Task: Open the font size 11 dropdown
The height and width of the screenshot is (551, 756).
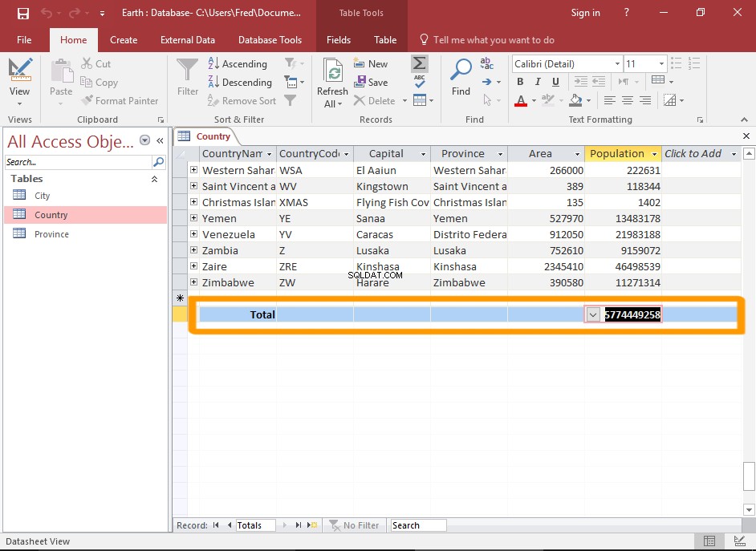Action: coord(661,63)
